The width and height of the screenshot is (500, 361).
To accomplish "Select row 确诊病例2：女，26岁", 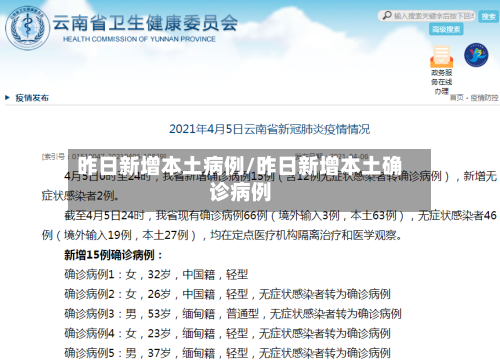I will (x=227, y=294).
